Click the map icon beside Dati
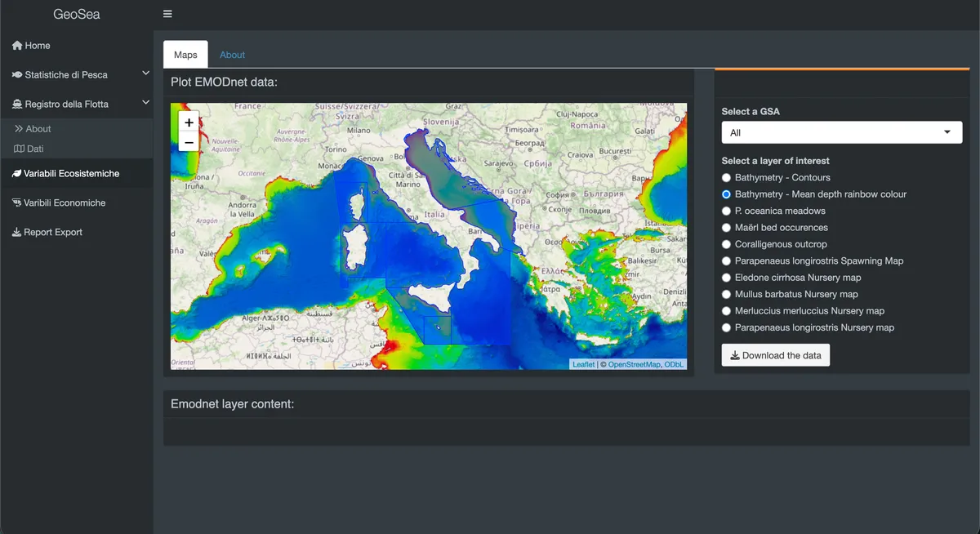Viewport: 980px width, 534px height. tap(19, 149)
